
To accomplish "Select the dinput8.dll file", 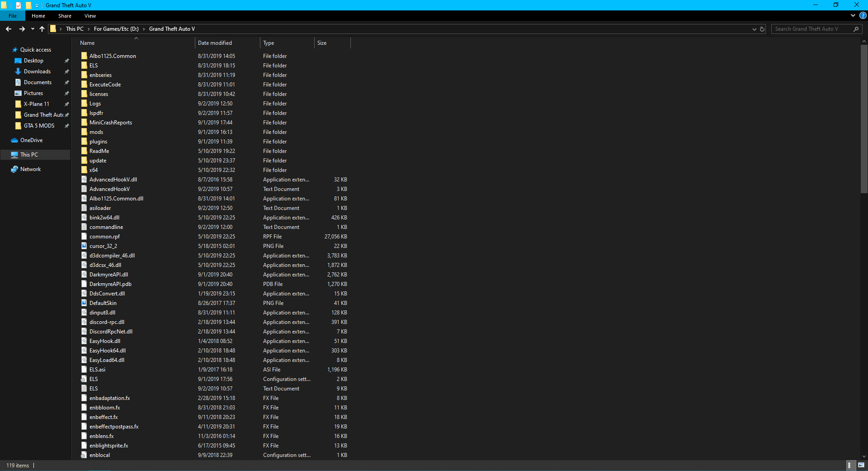I will pyautogui.click(x=102, y=313).
